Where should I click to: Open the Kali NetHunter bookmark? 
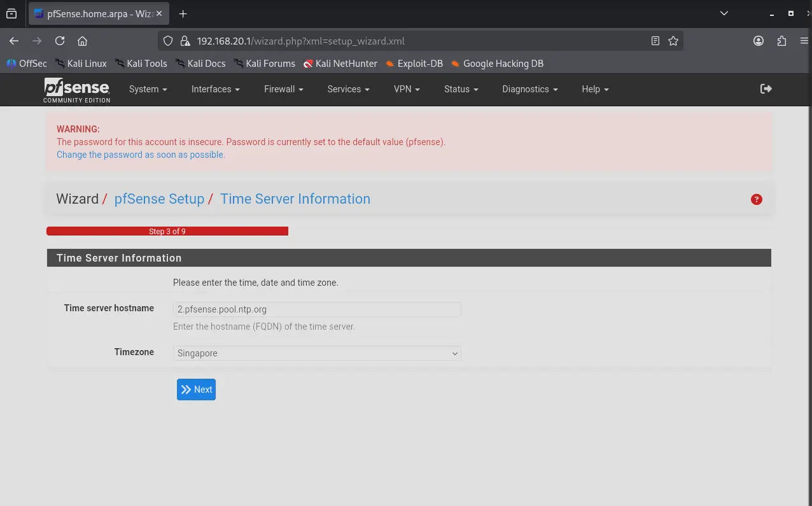tap(340, 64)
